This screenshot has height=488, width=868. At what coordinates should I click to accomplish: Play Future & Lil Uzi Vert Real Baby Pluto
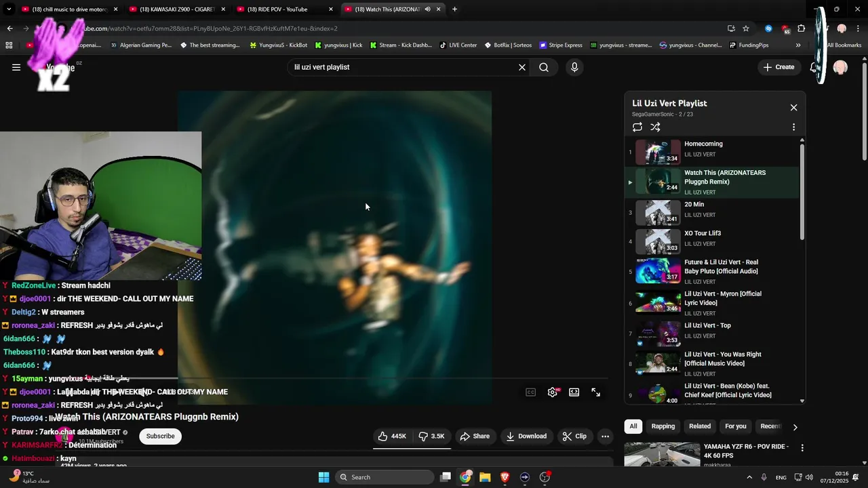tap(712, 271)
